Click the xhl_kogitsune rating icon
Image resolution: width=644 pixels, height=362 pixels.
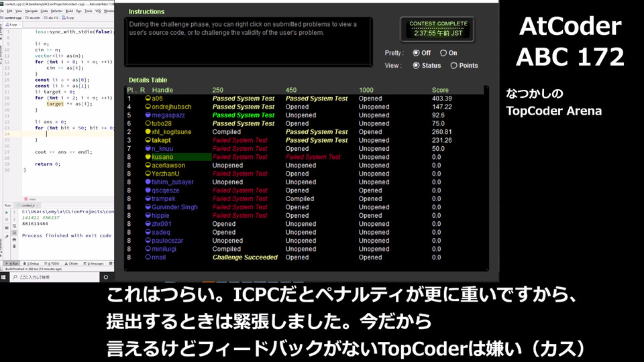click(148, 132)
